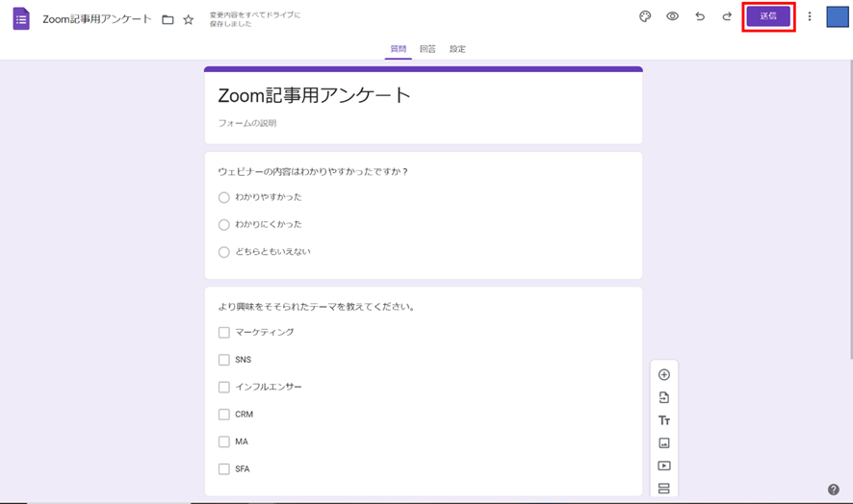Star the Zoom記事用アンケート form

[x=189, y=20]
